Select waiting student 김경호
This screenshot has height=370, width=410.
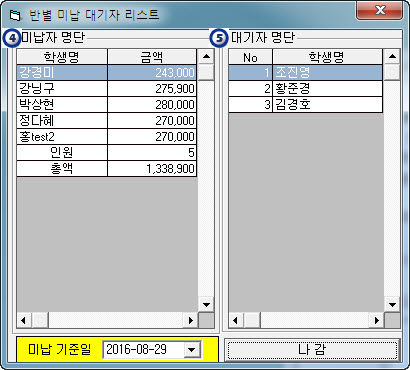pos(327,104)
